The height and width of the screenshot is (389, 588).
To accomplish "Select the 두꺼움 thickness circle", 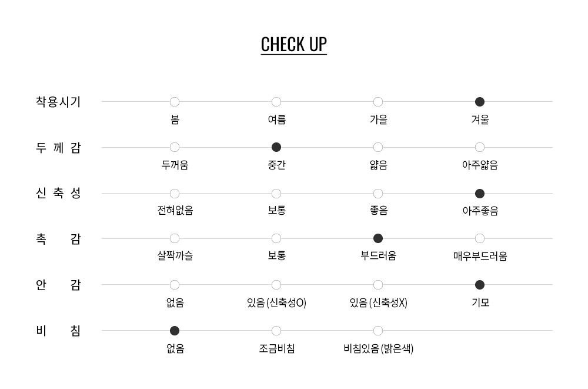I will coord(175,147).
